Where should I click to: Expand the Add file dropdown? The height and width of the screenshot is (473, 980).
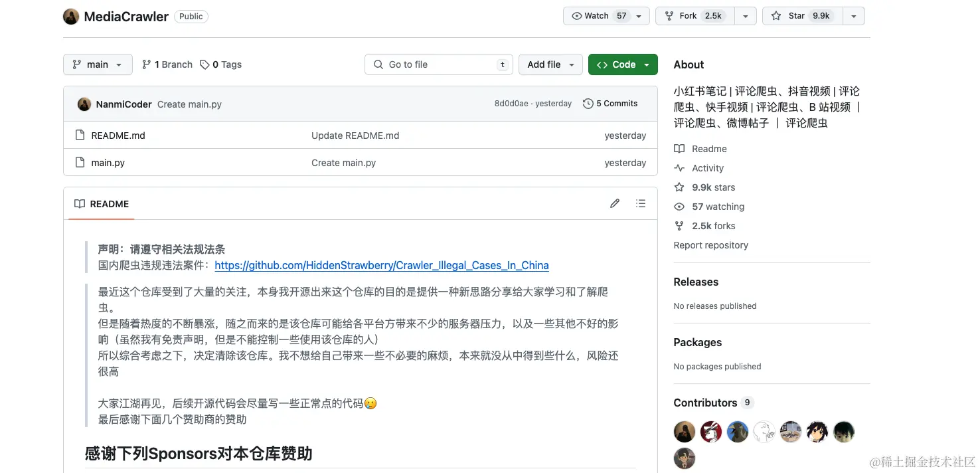tap(550, 64)
